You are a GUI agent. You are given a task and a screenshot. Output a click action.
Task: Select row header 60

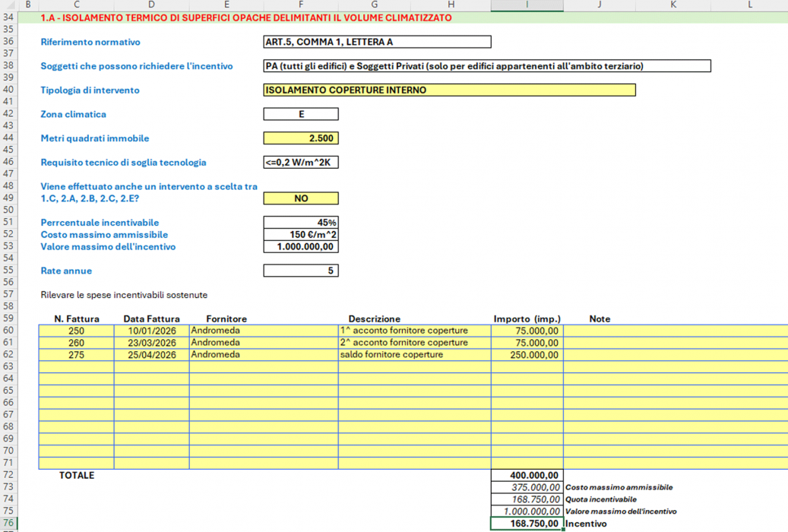9,331
